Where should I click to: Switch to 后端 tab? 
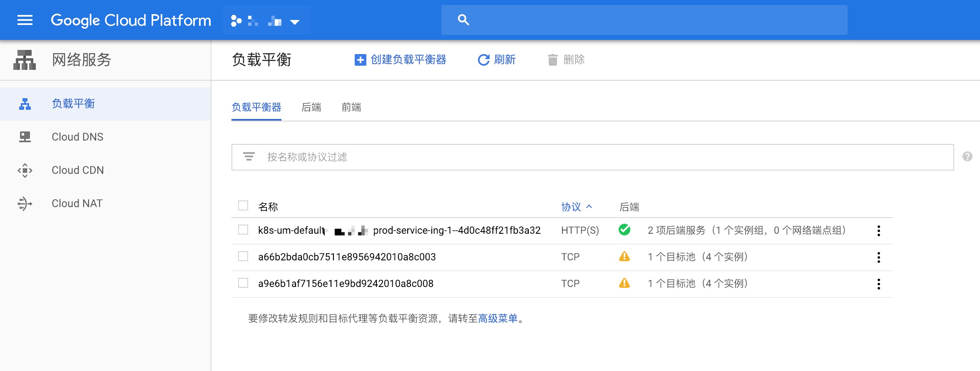click(x=311, y=107)
